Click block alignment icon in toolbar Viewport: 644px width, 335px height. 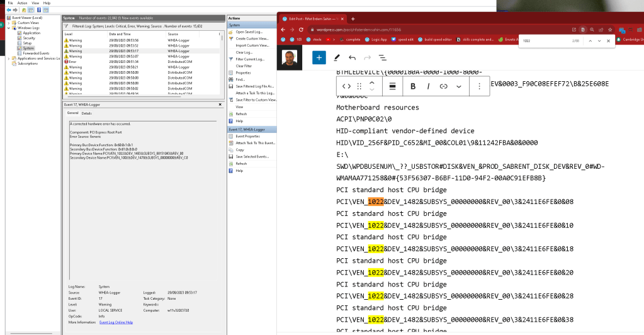pyautogui.click(x=393, y=86)
